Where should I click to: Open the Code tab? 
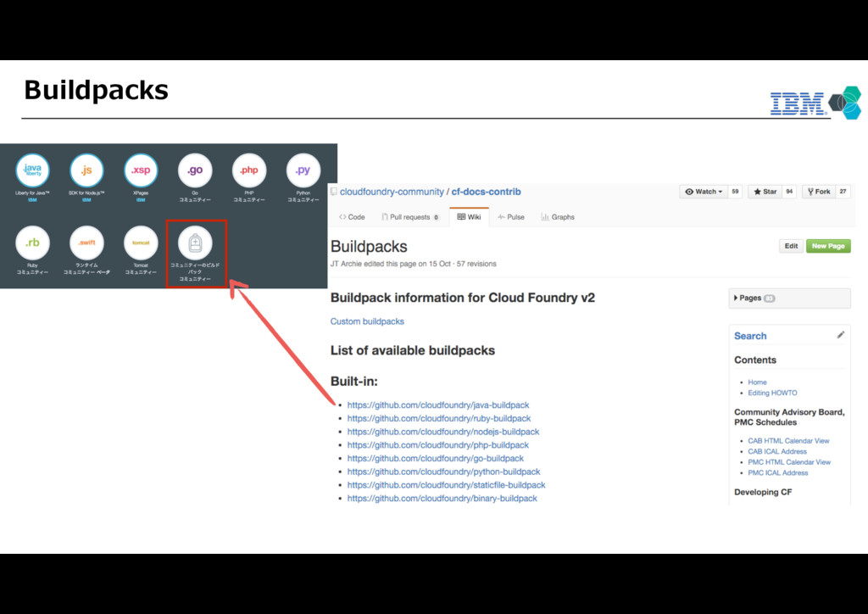tap(352, 217)
